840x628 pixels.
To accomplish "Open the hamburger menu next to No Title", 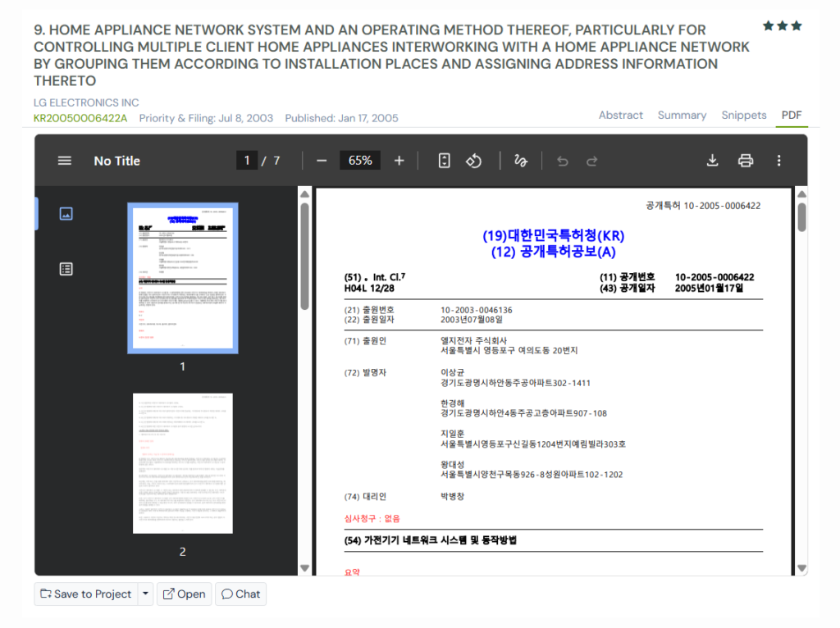I will 65,160.
